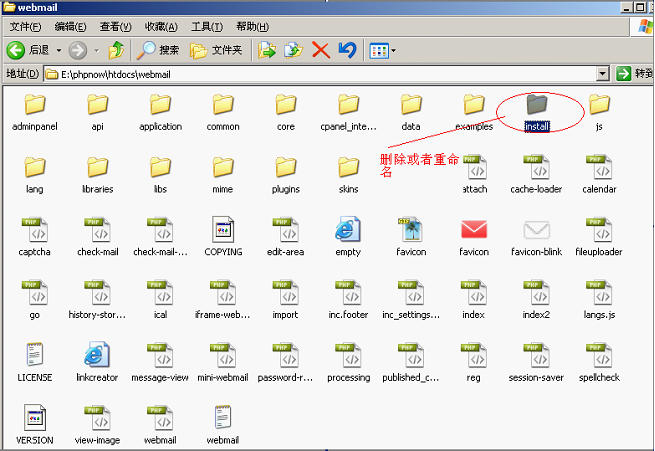
Task: Open the Views dropdown button
Action: point(383,51)
